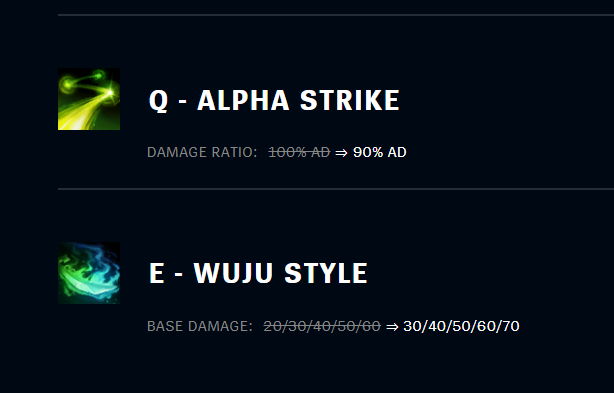Select the Q - ALPHA STRIKE heading

[x=274, y=101]
